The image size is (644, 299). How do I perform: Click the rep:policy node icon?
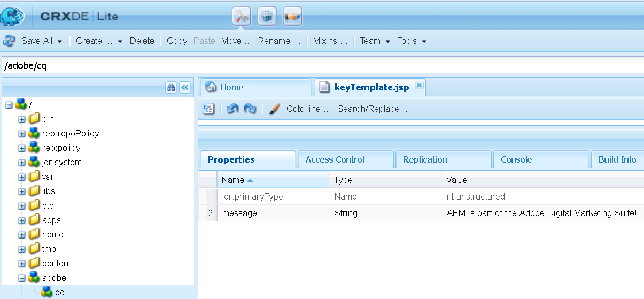coord(34,148)
